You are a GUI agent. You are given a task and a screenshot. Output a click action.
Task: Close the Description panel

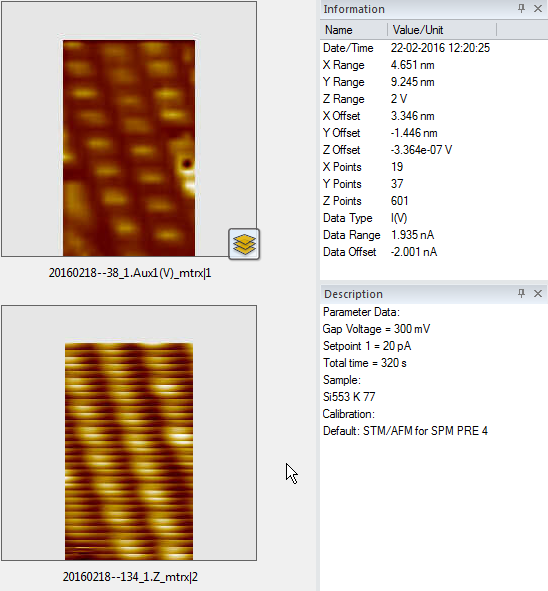tap(538, 293)
